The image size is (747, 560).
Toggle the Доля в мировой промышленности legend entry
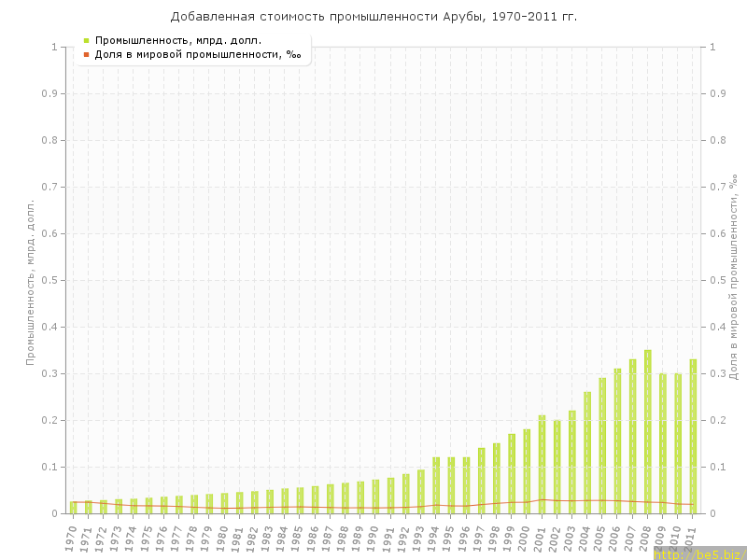[x=197, y=55]
